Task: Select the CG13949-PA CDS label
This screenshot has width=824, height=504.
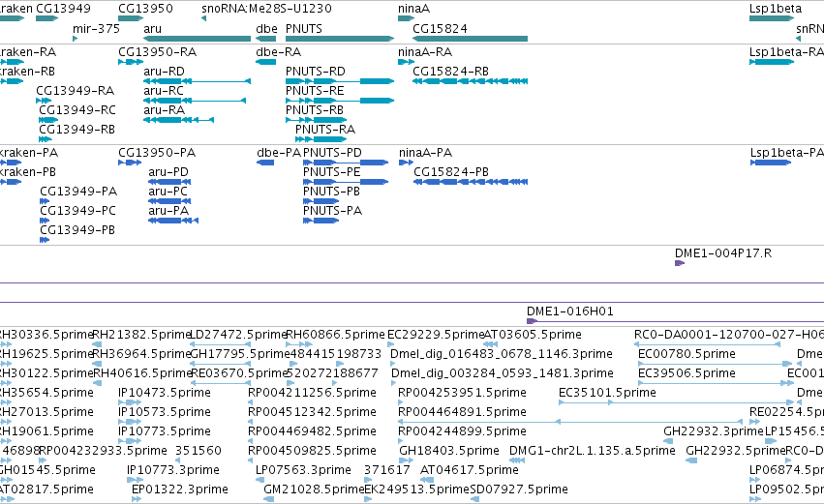Action: tap(78, 192)
